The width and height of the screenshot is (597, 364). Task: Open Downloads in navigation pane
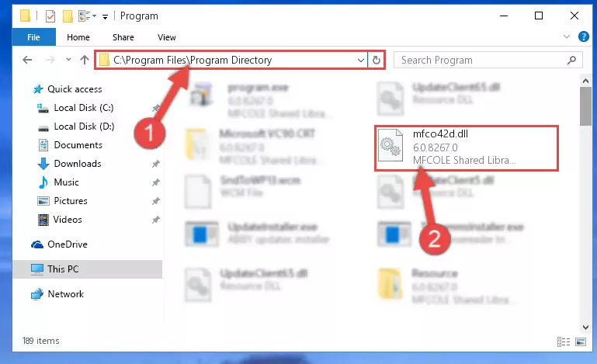pos(78,164)
